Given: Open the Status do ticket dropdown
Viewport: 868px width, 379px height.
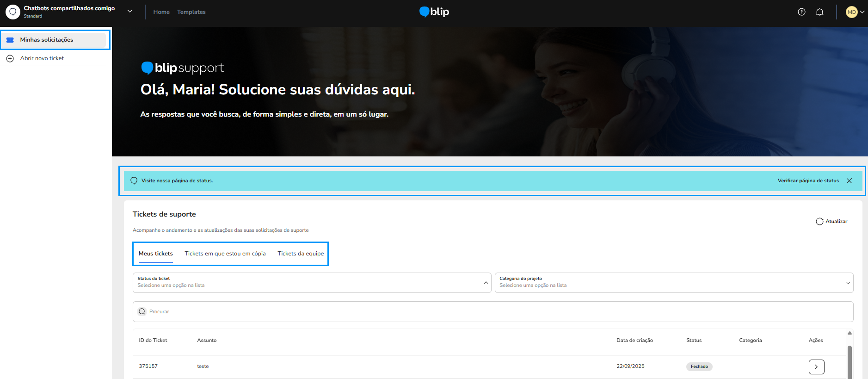Looking at the screenshot, I should 312,283.
